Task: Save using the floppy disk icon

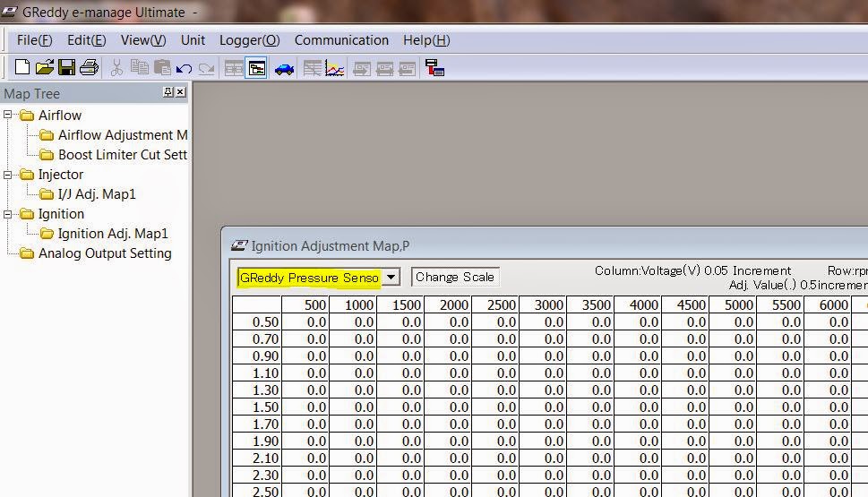Action: (66, 68)
